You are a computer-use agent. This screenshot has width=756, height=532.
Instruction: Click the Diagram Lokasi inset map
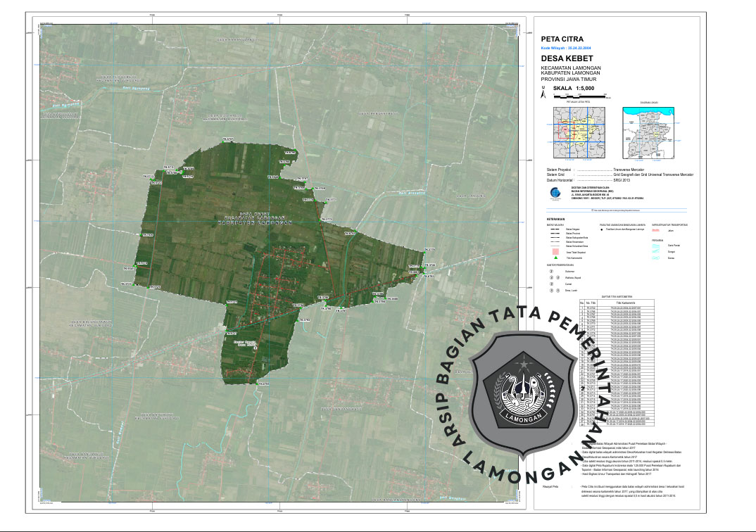coord(650,133)
